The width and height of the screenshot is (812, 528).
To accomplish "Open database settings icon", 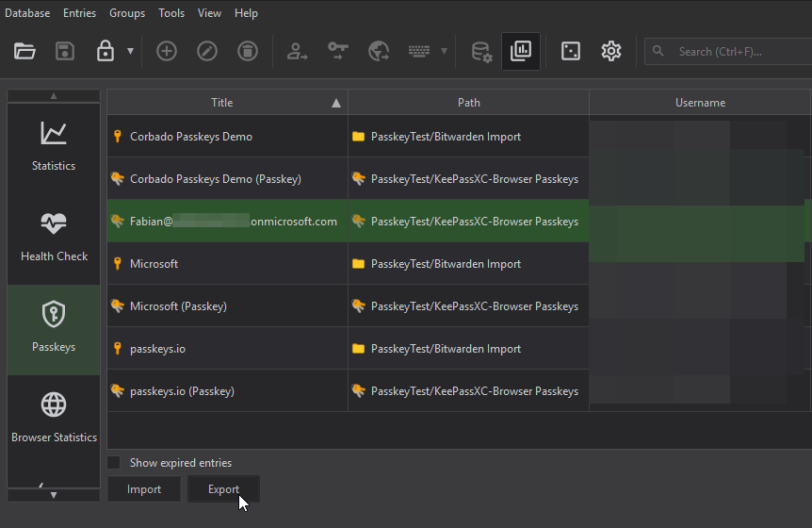I will (x=481, y=52).
